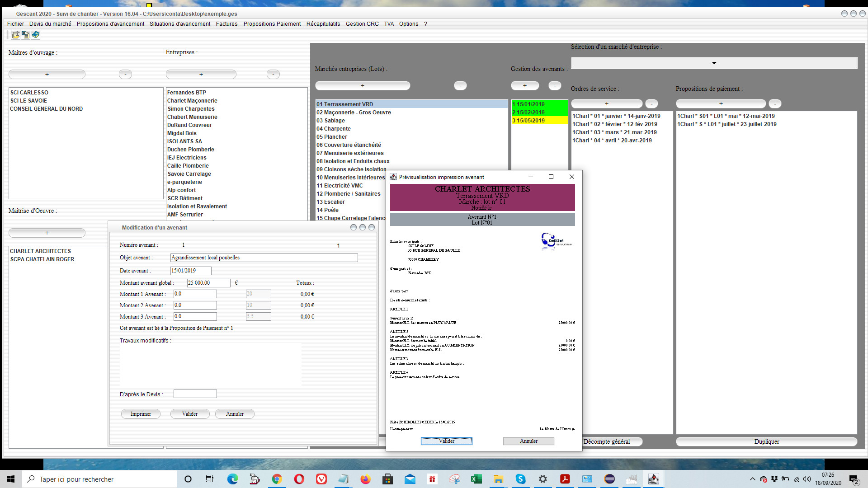This screenshot has height=488, width=868.
Task: Select yellow avenant 3 15/05/2019
Action: (x=539, y=121)
